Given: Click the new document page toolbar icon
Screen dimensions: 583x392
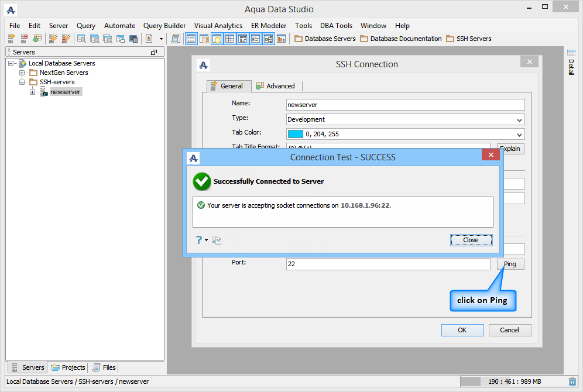Looking at the screenshot, I should pos(149,38).
